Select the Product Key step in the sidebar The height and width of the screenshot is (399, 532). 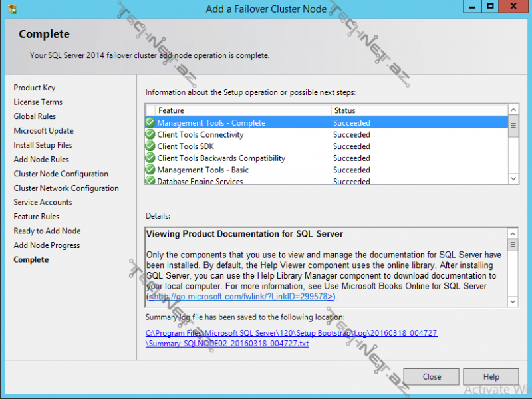click(35, 88)
